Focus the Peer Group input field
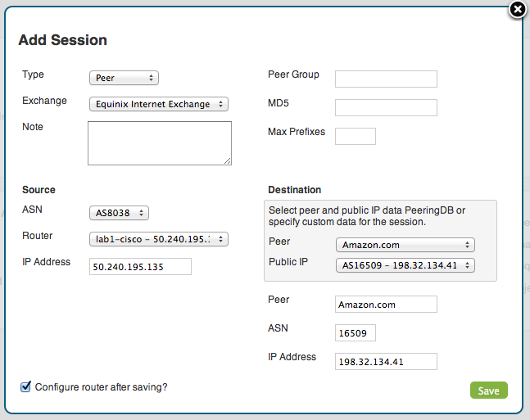 pyautogui.click(x=386, y=79)
